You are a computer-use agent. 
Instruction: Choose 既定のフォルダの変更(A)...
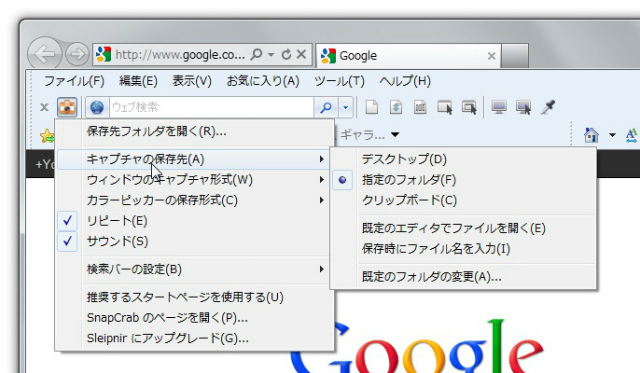(x=463, y=277)
